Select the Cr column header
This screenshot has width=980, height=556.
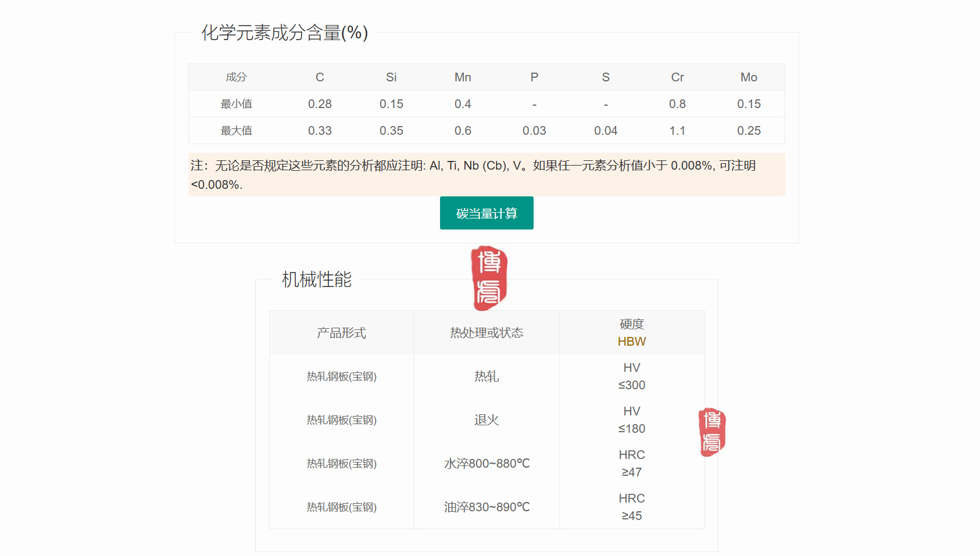coord(677,77)
